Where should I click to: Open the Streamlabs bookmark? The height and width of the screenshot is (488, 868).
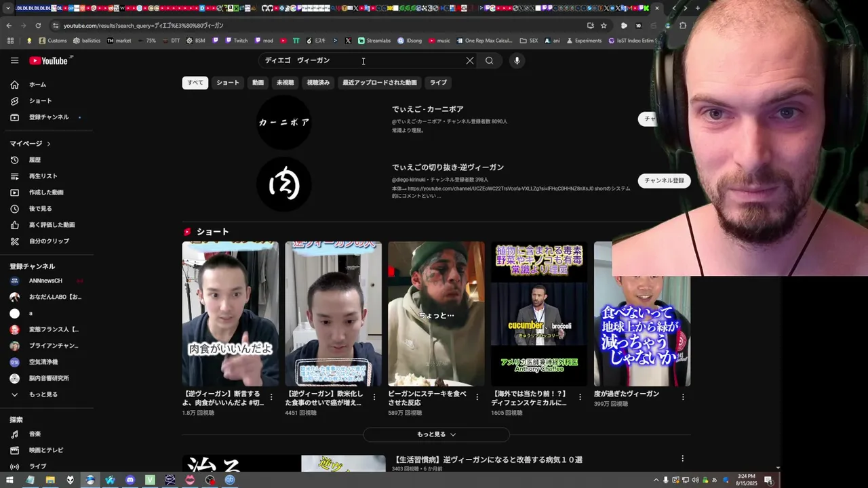(x=374, y=41)
